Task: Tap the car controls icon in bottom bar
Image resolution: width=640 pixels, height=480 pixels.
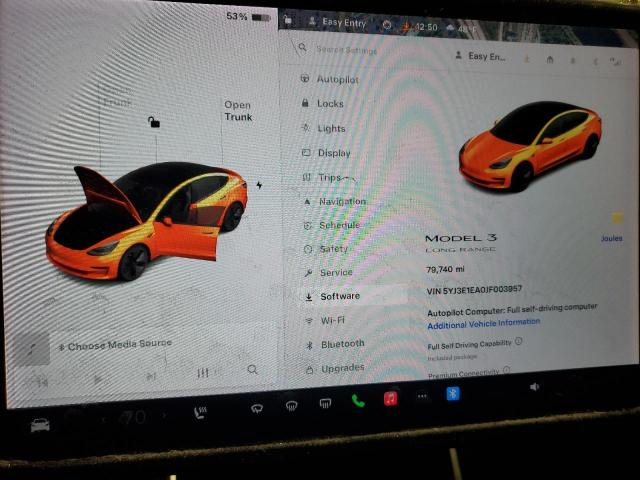Action: click(x=40, y=425)
